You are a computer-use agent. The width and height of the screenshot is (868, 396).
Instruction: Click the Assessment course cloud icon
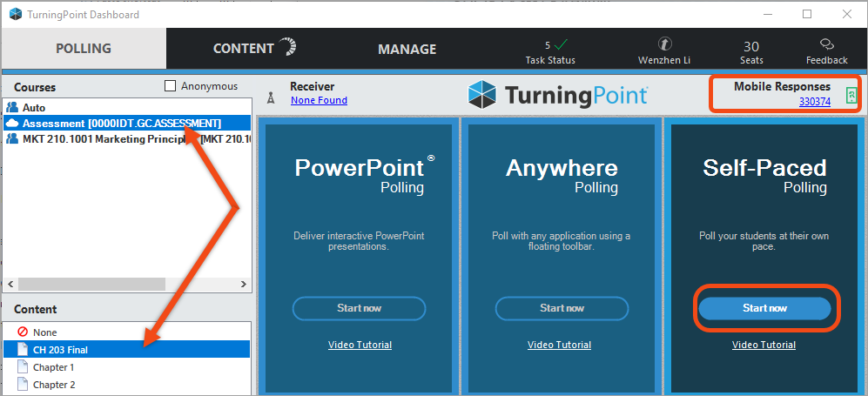click(x=12, y=123)
